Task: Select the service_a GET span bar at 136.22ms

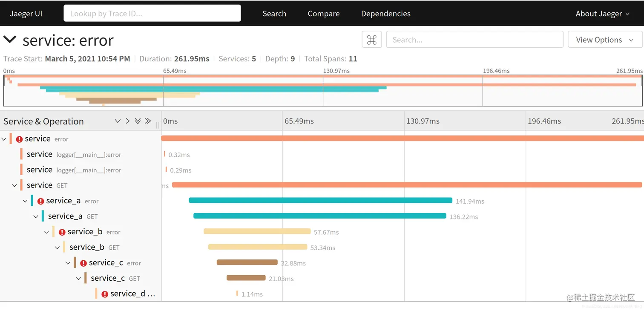Action: point(320,216)
